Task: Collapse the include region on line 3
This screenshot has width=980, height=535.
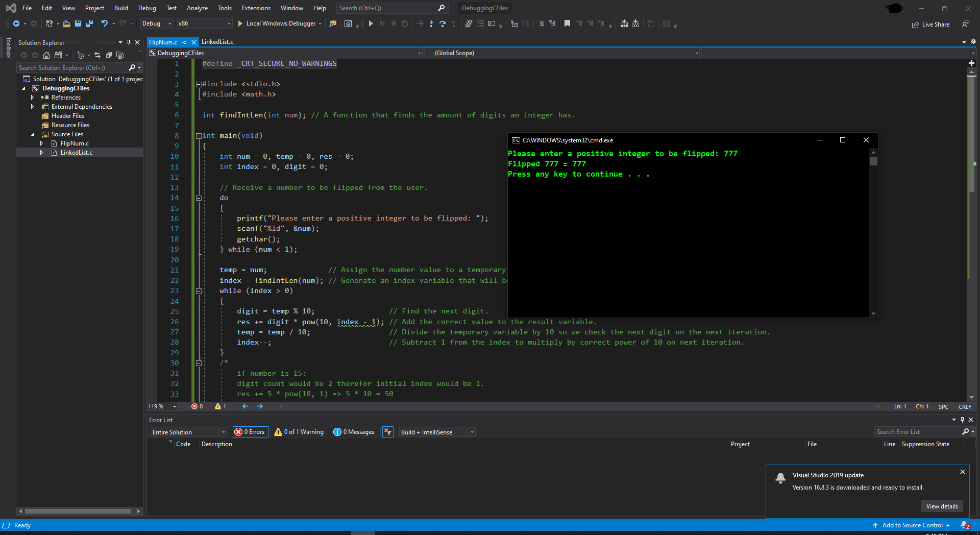Action: (x=199, y=84)
